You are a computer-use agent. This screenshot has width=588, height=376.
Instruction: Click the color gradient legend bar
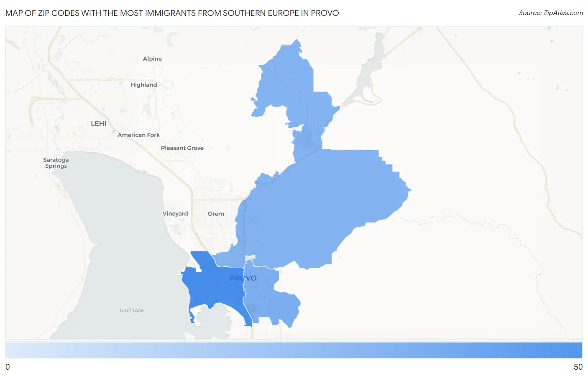click(x=294, y=350)
